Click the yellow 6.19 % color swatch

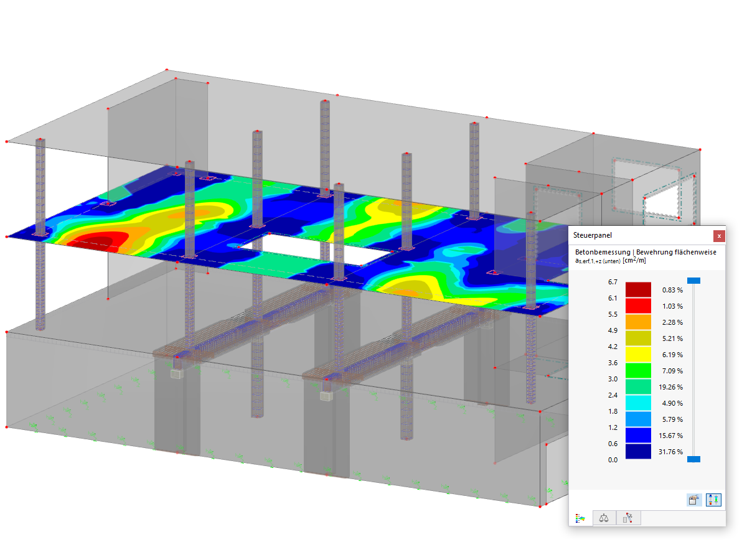click(x=638, y=354)
